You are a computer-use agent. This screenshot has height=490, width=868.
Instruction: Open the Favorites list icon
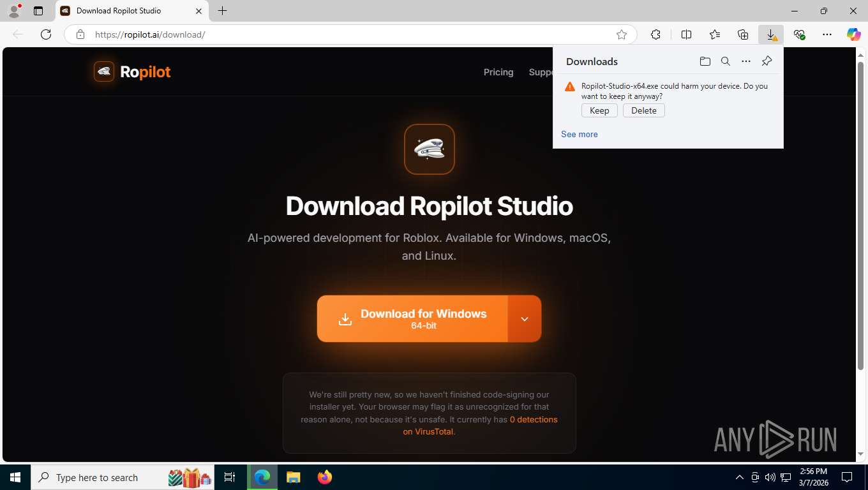[x=715, y=34]
